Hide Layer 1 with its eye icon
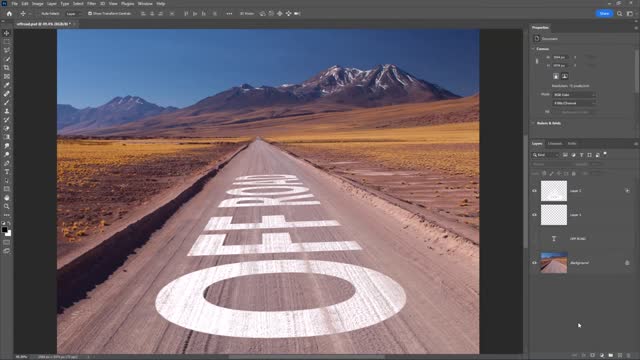The image size is (640, 360). pyautogui.click(x=534, y=214)
